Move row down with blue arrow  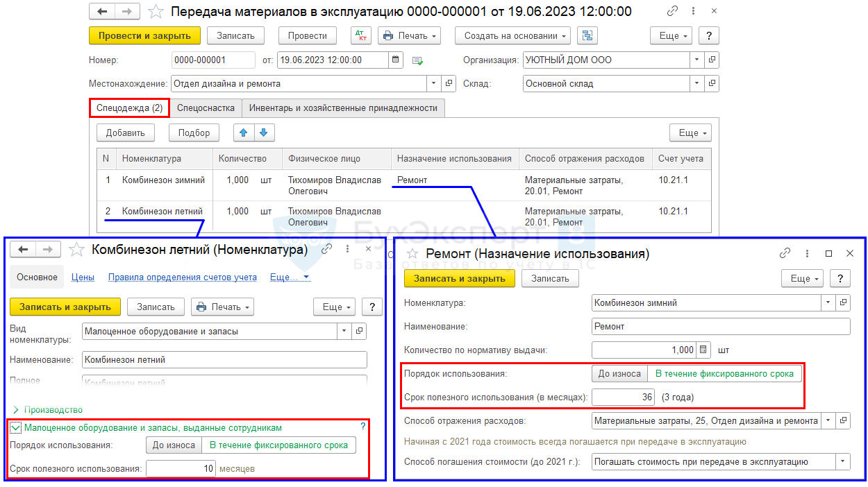click(265, 133)
